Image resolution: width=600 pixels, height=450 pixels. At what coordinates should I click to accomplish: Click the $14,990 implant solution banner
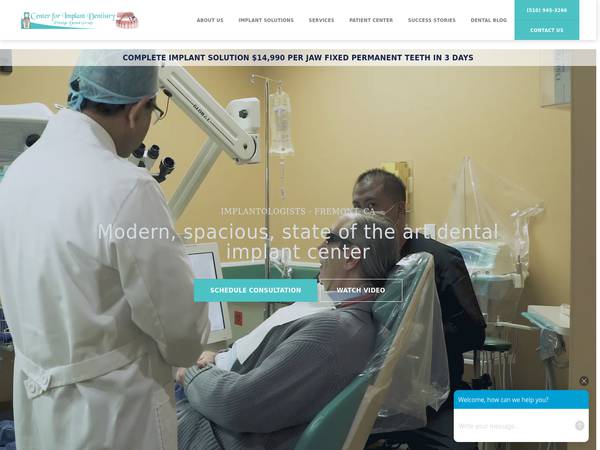pos(298,58)
